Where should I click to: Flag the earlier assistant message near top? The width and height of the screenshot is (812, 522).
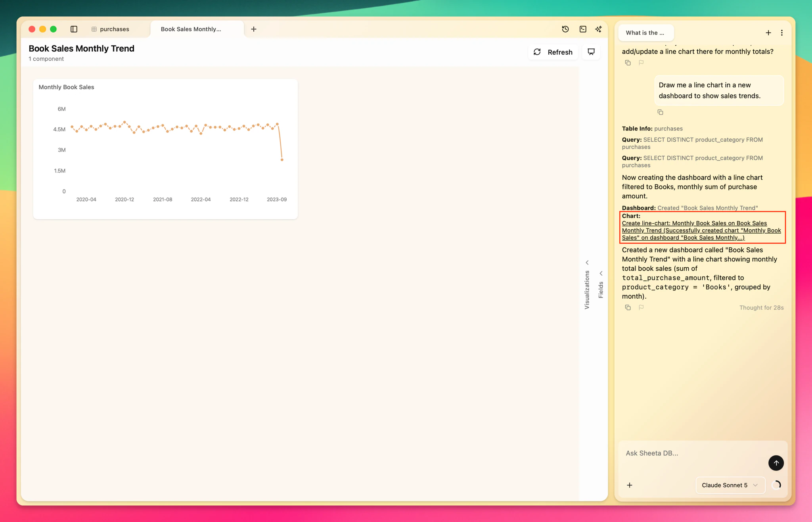tap(641, 63)
